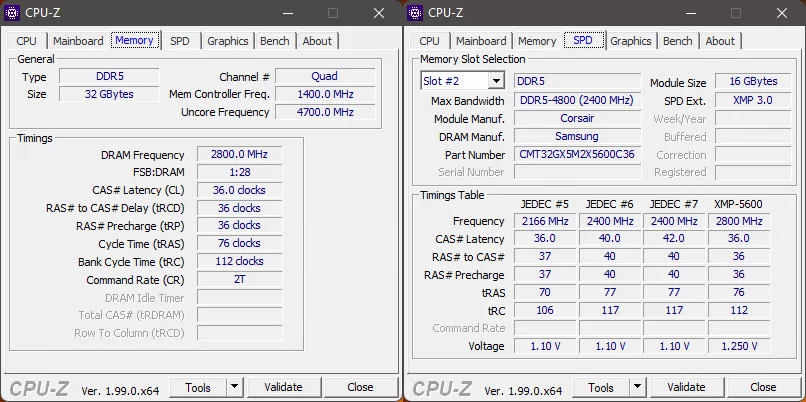Open Graphics tab in left window
The height and width of the screenshot is (402, 806).
[228, 41]
